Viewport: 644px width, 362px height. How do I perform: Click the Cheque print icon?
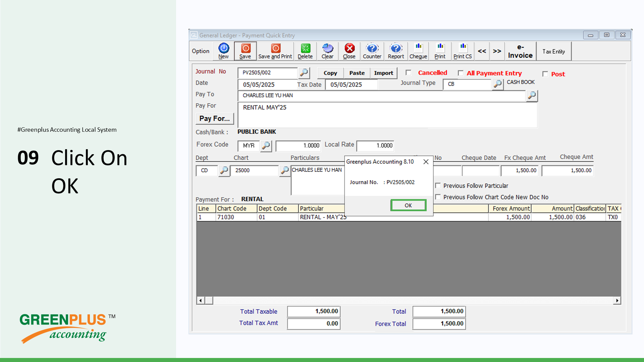click(x=418, y=51)
